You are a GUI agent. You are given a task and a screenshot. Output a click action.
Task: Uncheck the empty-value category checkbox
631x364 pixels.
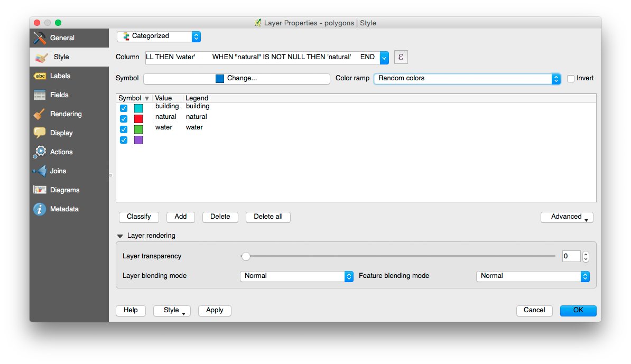tap(124, 140)
